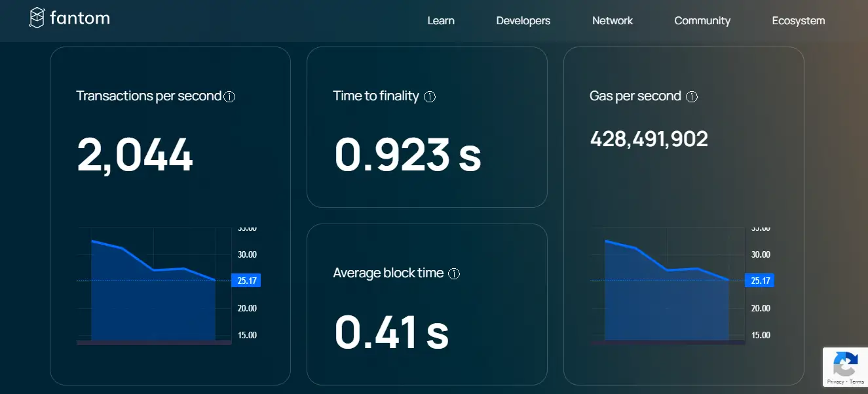This screenshot has height=394, width=868.
Task: Open reCAPTCHA Terms link
Action: click(x=857, y=382)
